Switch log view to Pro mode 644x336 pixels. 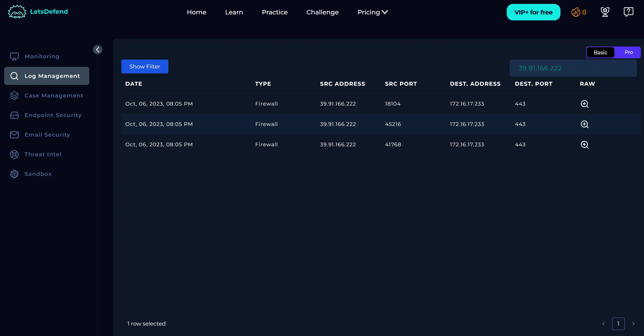[629, 52]
